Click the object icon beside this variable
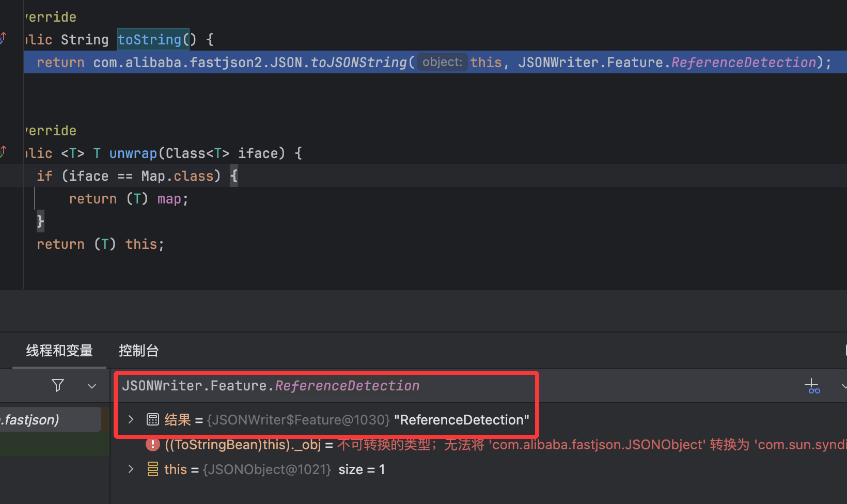Viewport: 847px width, 504px height. click(x=153, y=469)
